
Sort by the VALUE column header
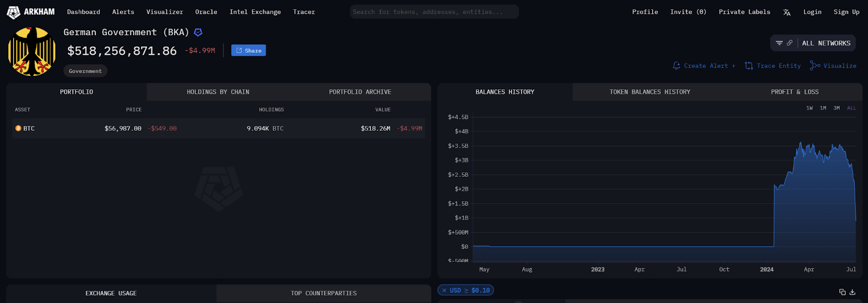coord(383,109)
